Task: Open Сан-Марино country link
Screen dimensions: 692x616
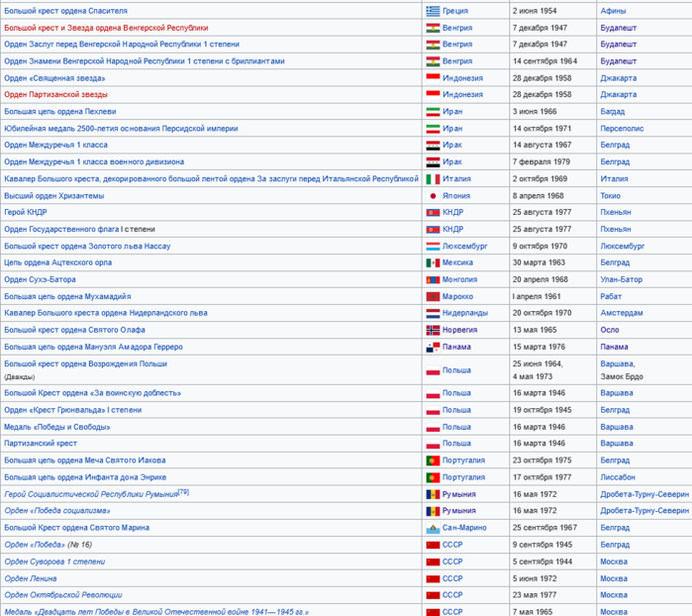Action: click(464, 528)
